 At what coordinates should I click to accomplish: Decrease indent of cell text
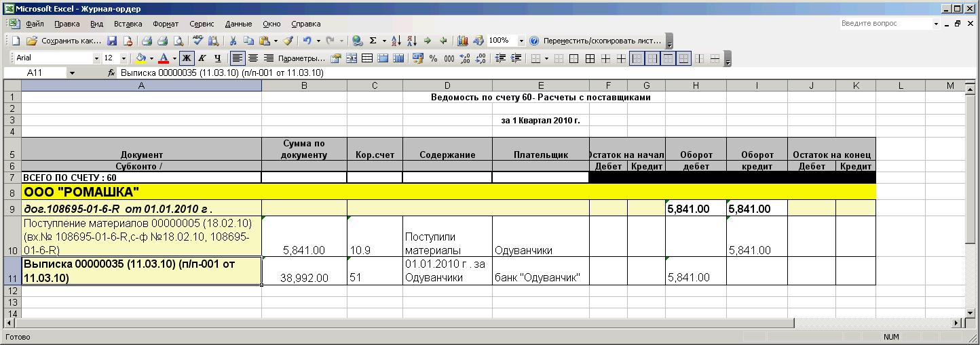coord(500,58)
